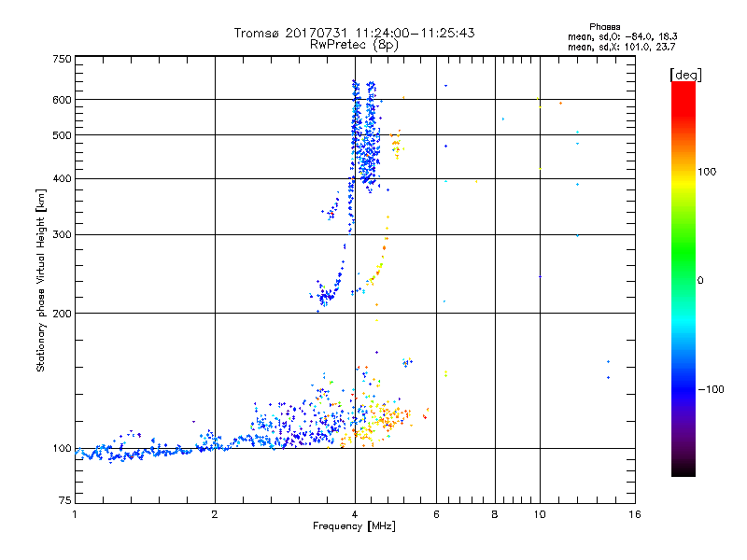Click the "mean, sd,O: -84.0, 18.3" line
This screenshot has height=560, width=747.
[623, 36]
